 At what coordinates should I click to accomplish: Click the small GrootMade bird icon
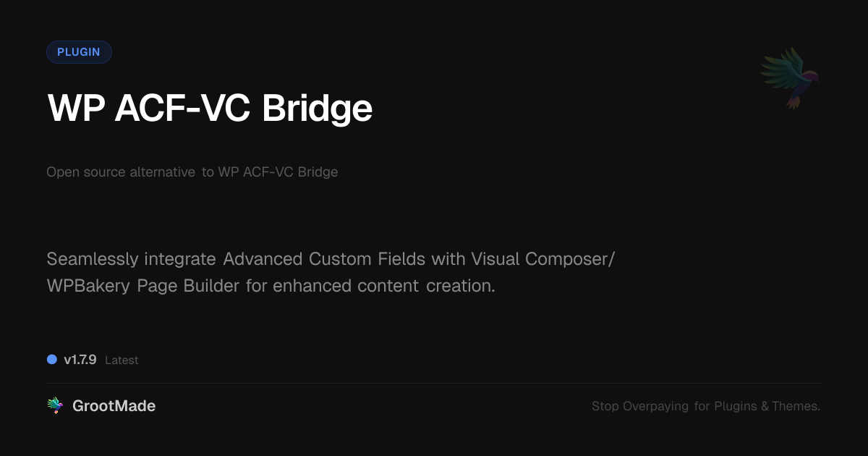(55, 406)
